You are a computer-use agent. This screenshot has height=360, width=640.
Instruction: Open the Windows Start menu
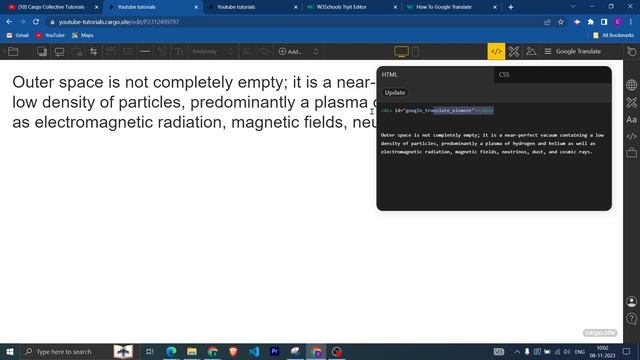coord(10,351)
